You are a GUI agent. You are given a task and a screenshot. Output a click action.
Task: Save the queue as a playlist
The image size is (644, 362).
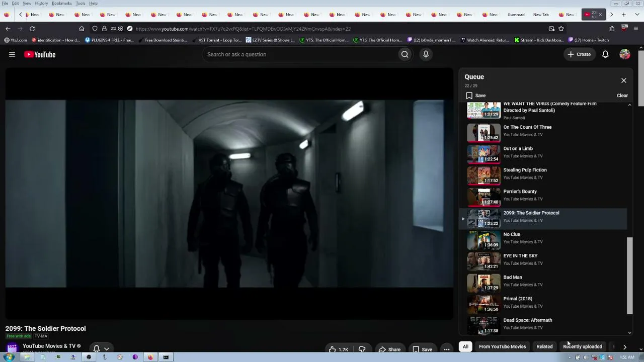(x=475, y=96)
